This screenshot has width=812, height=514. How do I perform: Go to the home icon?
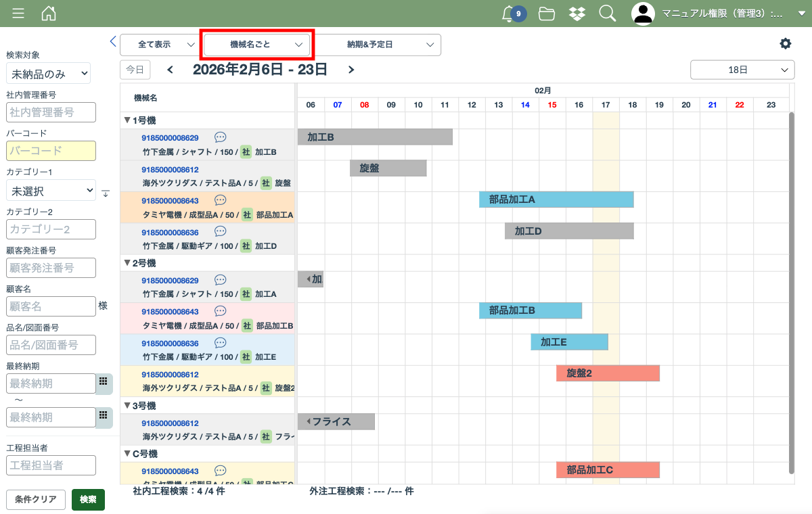click(49, 14)
